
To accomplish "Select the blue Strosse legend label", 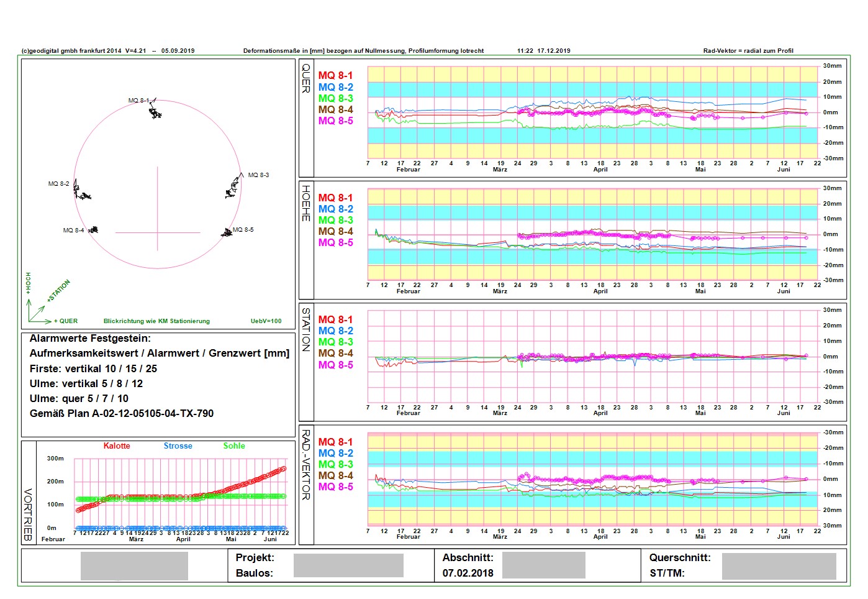I will pos(178,446).
